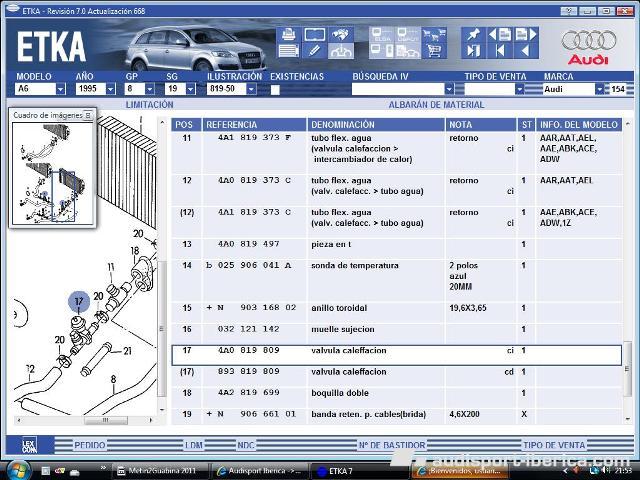Screen dimensions: 640x480
Task: Open the Búsqueda IV dropdown arrow
Action: [449, 89]
